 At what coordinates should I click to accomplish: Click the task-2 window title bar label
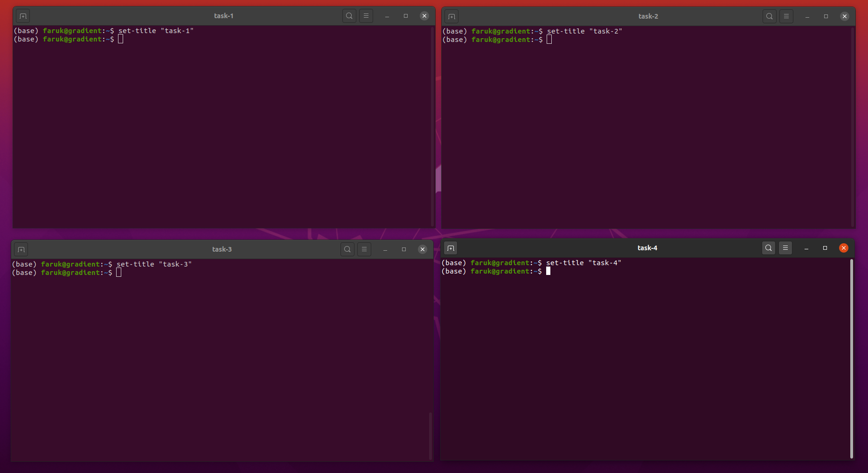tap(648, 16)
